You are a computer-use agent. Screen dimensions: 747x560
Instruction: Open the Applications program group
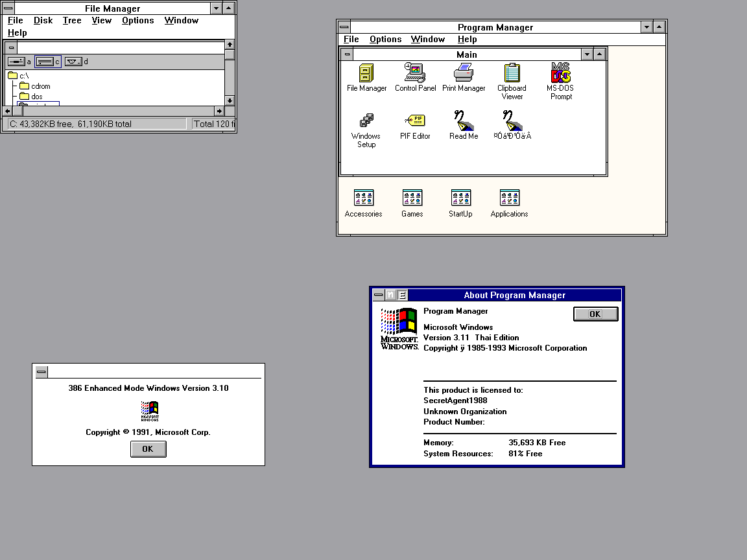pos(509,198)
